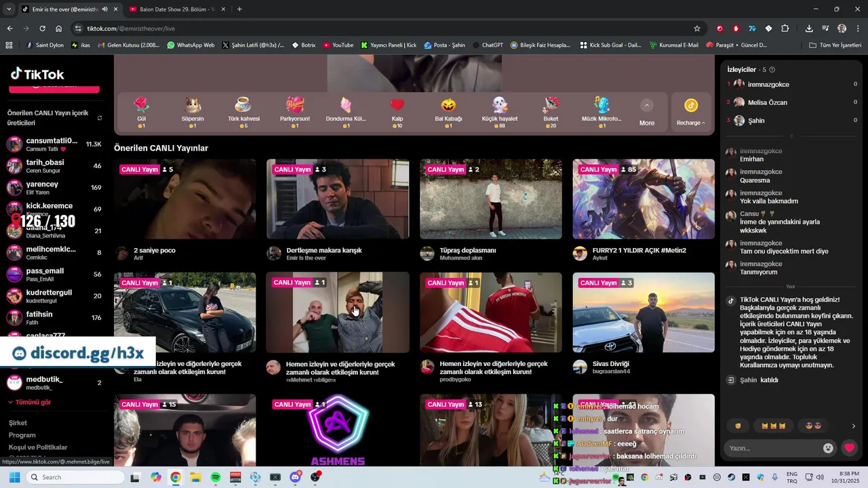The height and width of the screenshot is (488, 868).
Task: Refresh the Önerilen CANLI Yayın creators list
Action: coord(100,118)
